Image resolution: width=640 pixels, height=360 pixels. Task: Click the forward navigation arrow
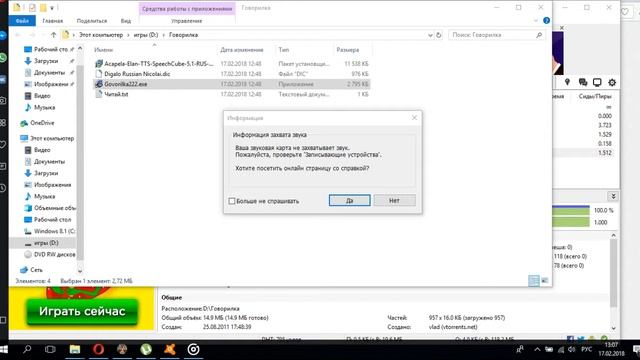tap(32, 35)
